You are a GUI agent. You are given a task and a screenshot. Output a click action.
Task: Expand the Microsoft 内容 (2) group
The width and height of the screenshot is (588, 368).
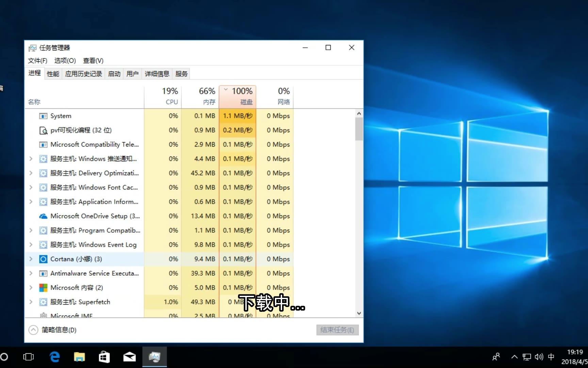coord(31,288)
